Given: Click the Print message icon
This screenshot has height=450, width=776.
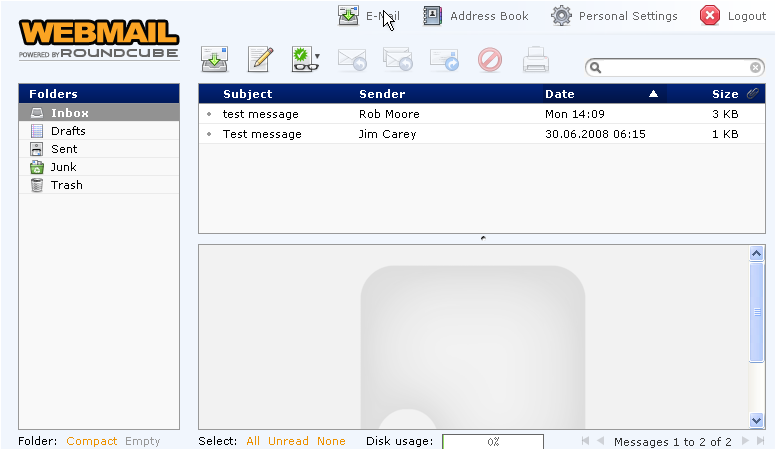Looking at the screenshot, I should point(536,60).
